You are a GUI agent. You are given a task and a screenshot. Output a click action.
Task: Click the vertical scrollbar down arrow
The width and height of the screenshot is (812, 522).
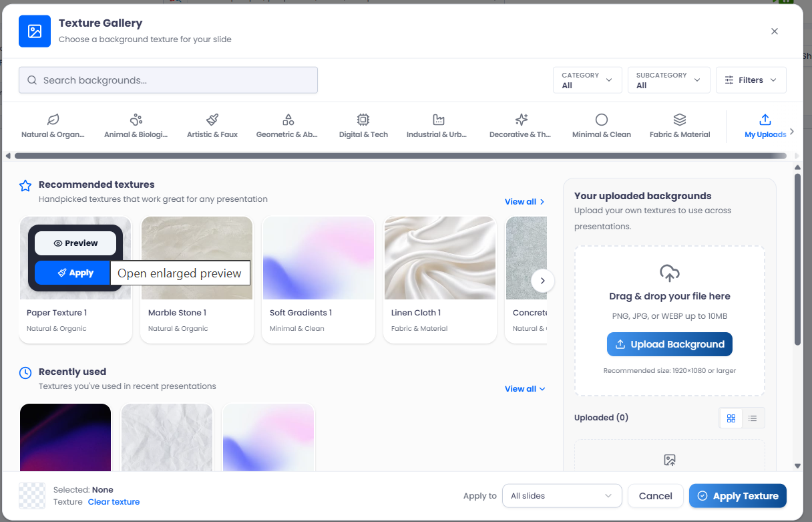tap(797, 466)
